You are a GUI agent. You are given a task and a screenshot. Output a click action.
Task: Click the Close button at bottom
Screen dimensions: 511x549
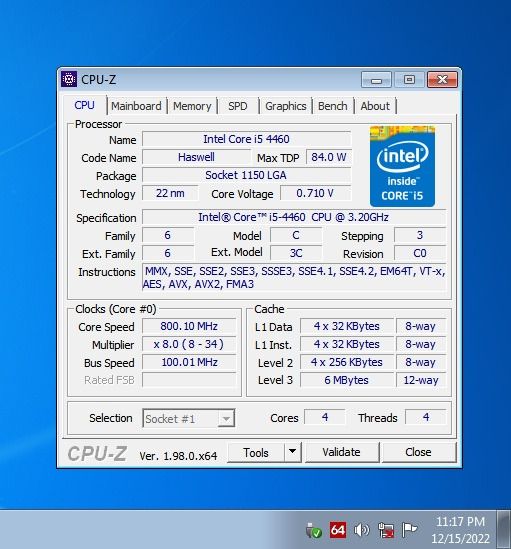[x=419, y=452]
